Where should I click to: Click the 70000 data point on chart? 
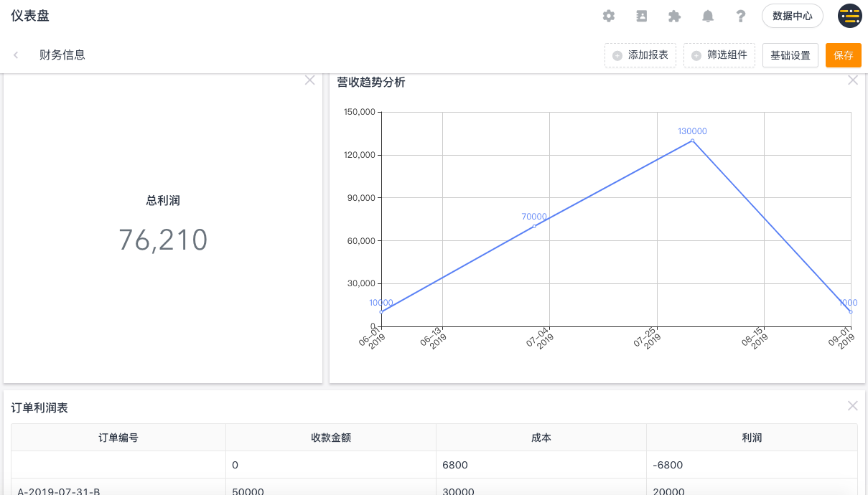coord(534,226)
